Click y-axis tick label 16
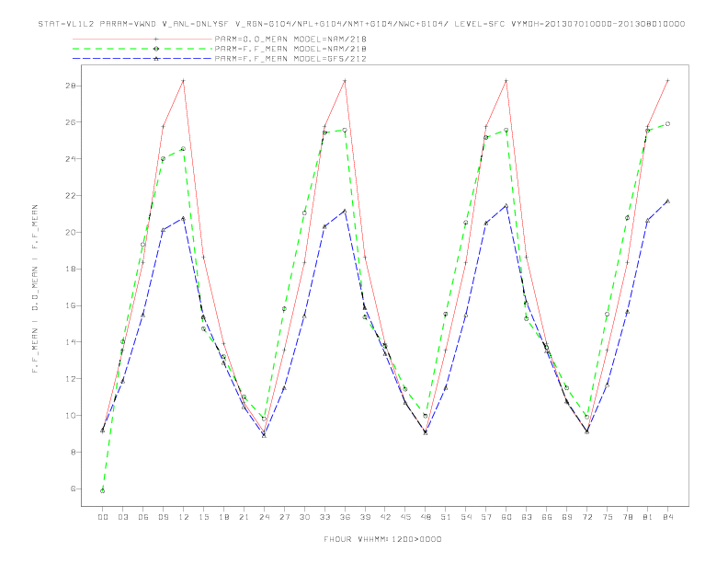728x563 pixels. pyautogui.click(x=71, y=305)
